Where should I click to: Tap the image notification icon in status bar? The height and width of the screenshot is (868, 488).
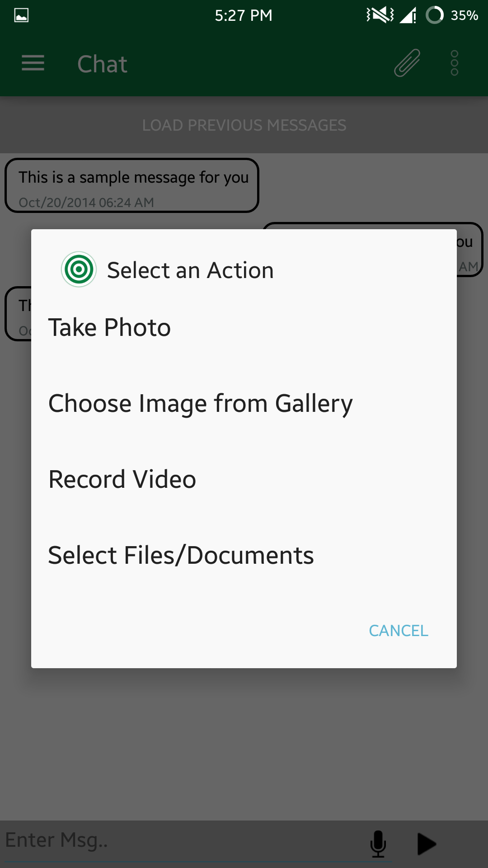point(21,15)
